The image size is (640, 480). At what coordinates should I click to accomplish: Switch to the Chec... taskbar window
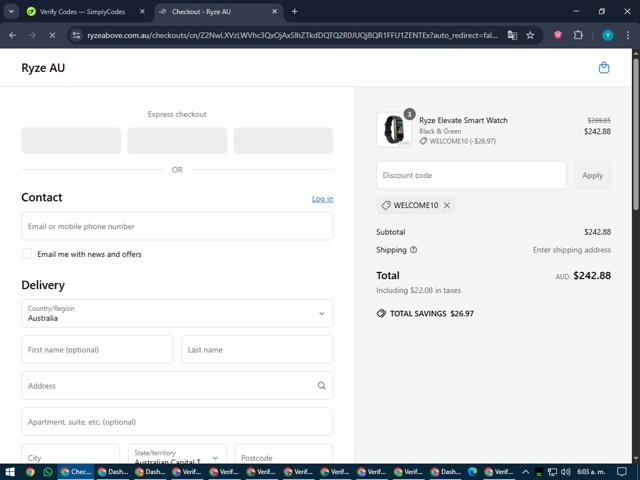coord(76,472)
